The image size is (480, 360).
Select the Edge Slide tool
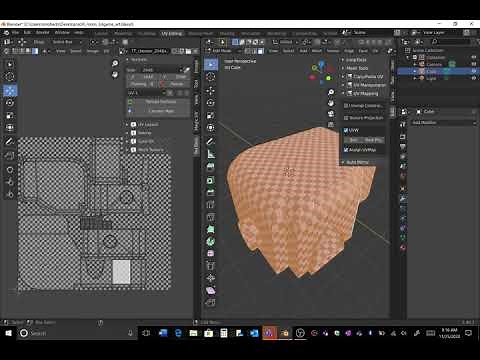tap(211, 266)
